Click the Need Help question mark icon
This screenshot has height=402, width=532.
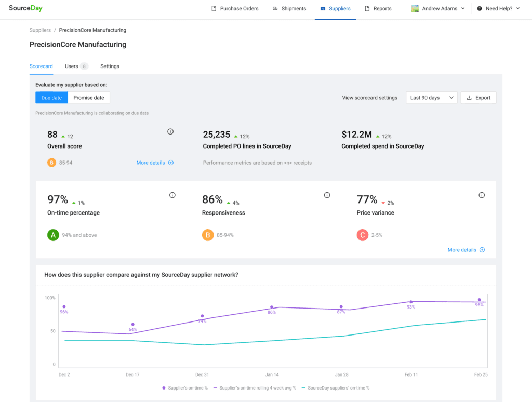479,9
